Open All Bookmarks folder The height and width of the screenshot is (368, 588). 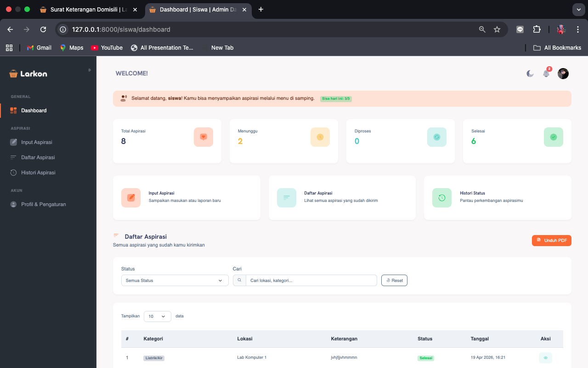click(x=557, y=48)
